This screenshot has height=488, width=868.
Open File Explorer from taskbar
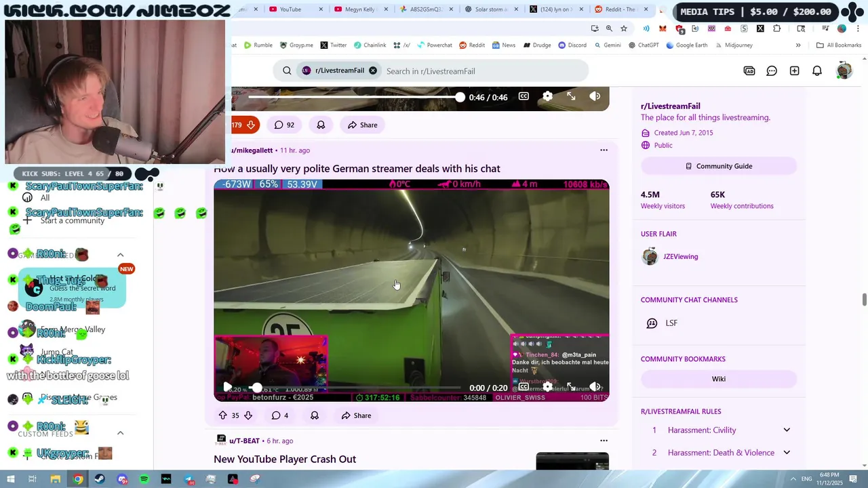56,479
